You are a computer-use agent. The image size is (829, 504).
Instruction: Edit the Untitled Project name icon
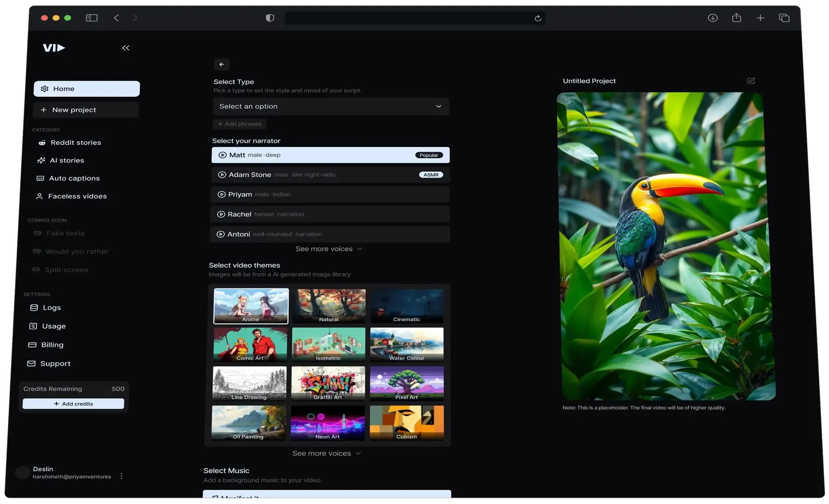pos(751,81)
